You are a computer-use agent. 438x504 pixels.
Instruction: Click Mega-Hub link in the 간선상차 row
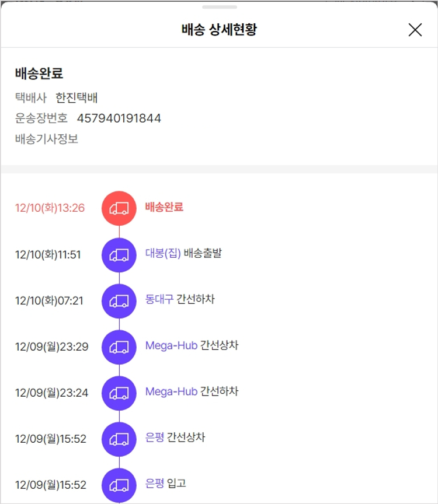(171, 345)
